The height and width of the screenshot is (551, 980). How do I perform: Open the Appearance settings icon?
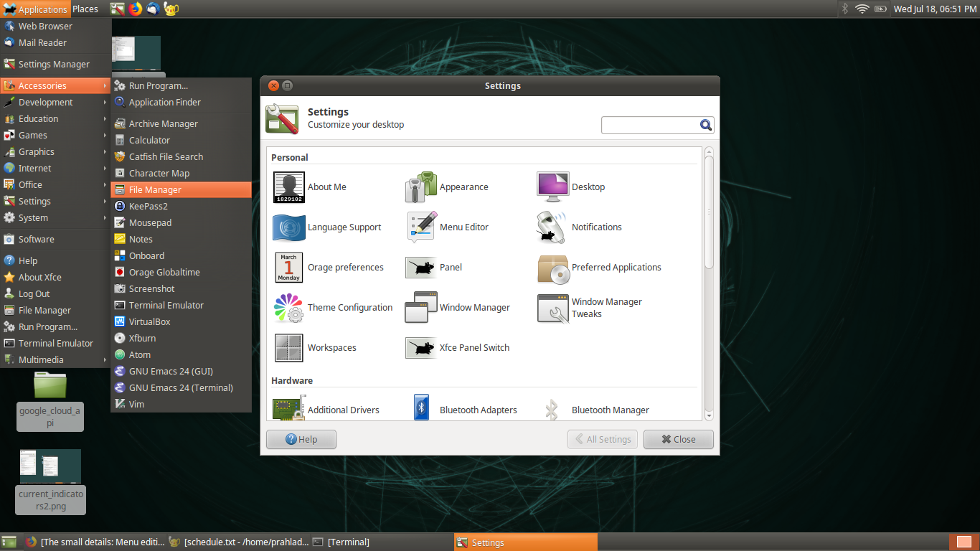coord(421,187)
